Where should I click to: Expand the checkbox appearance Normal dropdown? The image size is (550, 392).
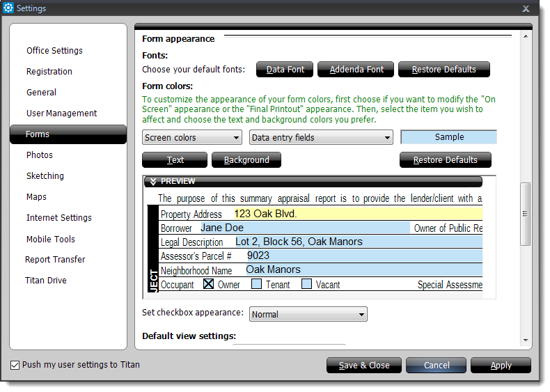click(308, 315)
